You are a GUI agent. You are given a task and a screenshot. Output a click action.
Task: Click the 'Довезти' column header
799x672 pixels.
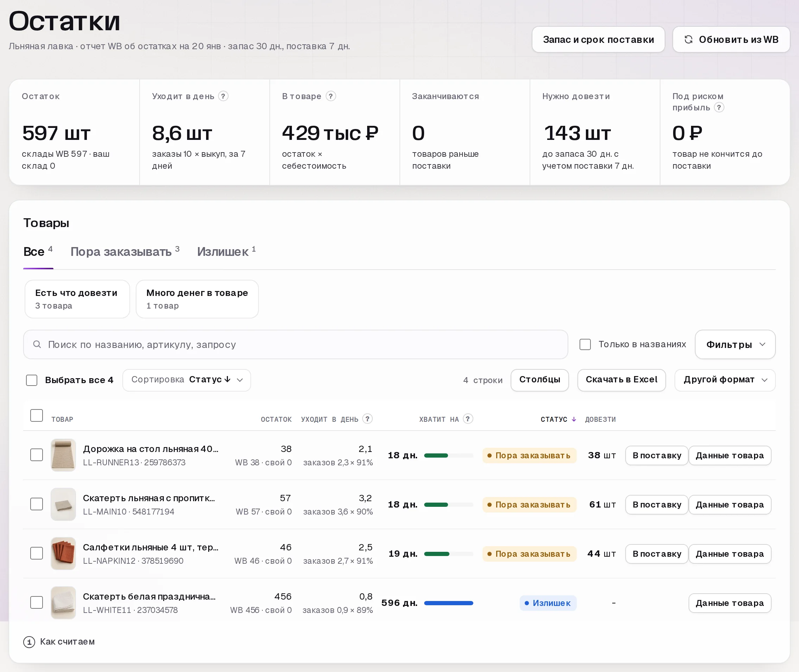coord(600,419)
